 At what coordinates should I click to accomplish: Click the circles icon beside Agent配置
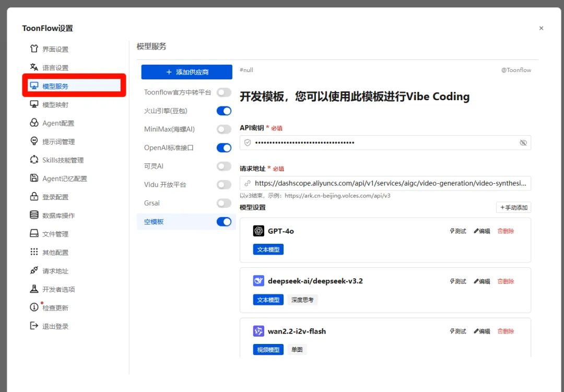[x=34, y=123]
